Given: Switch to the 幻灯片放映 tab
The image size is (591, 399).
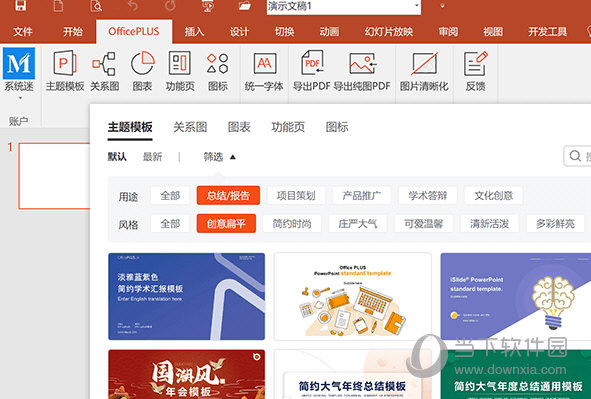Looking at the screenshot, I should [389, 32].
